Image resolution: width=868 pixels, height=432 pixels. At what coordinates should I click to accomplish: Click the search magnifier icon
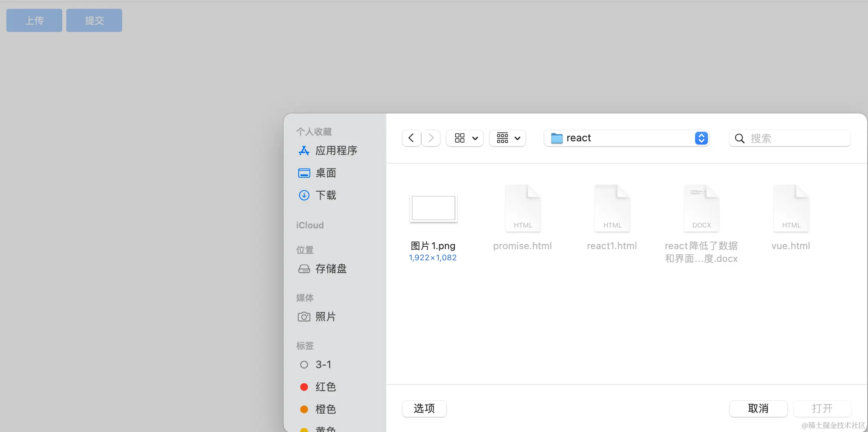739,139
